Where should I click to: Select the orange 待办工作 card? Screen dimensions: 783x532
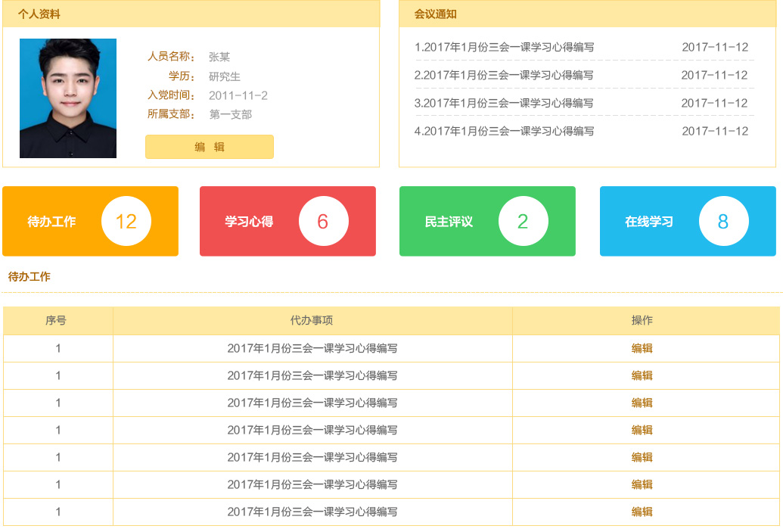click(90, 221)
